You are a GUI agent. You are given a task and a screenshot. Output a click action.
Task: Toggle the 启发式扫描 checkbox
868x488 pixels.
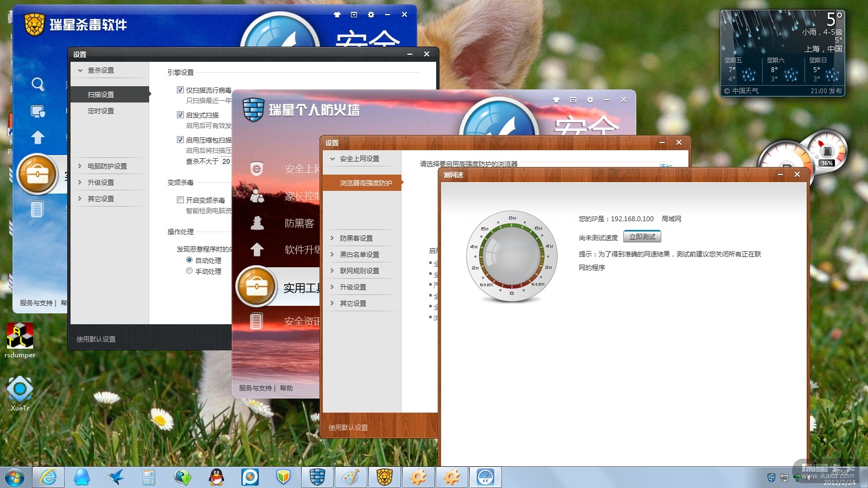180,115
